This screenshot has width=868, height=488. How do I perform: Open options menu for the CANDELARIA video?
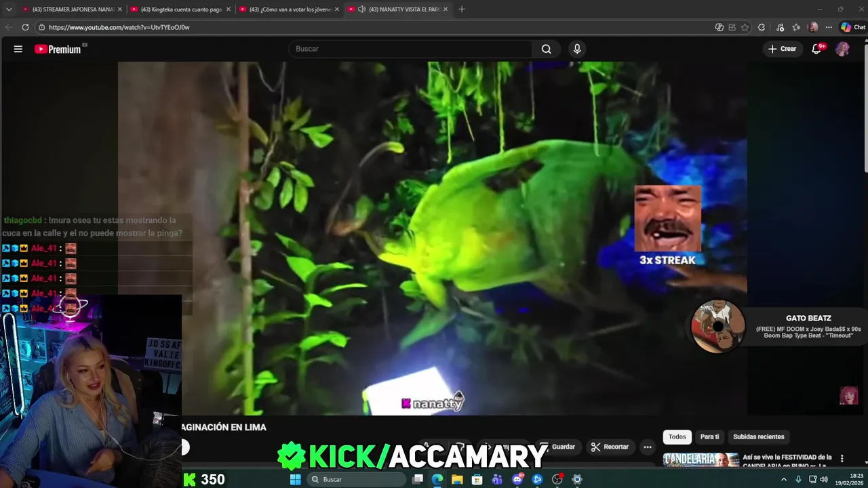click(842, 458)
